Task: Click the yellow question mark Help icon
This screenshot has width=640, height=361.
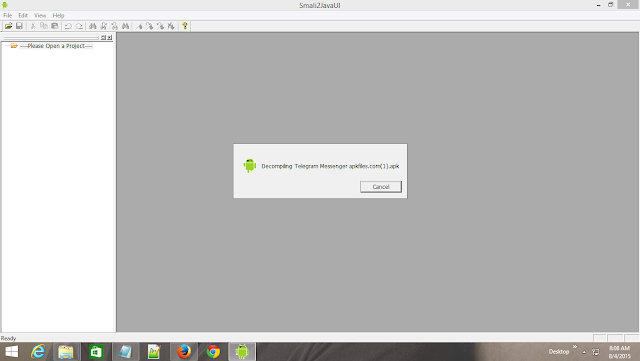Action: point(185,26)
